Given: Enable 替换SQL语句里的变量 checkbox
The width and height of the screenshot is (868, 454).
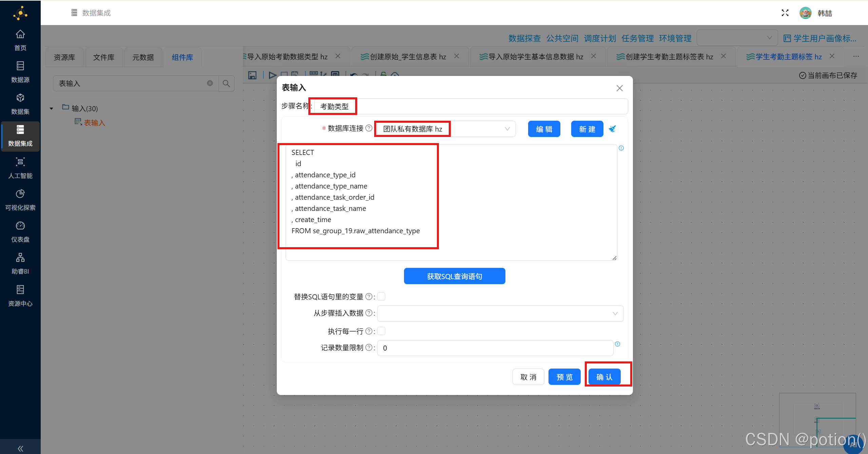Looking at the screenshot, I should tap(381, 296).
